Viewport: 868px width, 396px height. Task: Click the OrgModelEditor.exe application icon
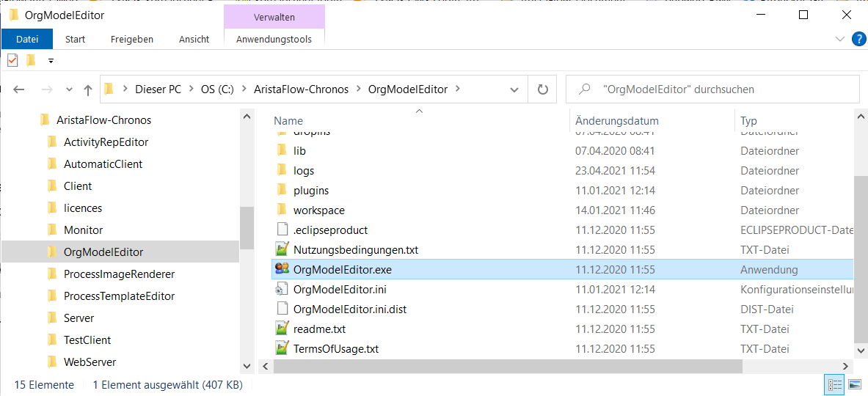[282, 269]
